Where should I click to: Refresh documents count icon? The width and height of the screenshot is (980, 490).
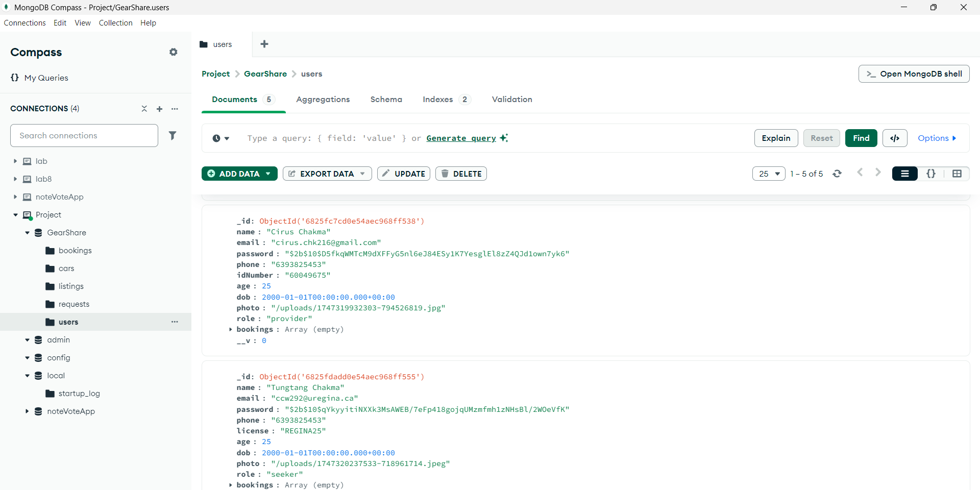(x=837, y=174)
